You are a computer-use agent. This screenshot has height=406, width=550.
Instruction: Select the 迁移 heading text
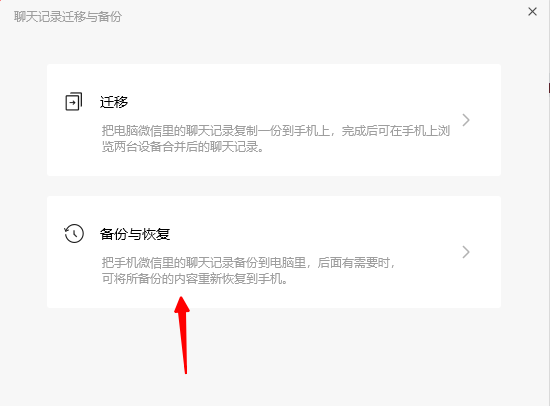(x=114, y=102)
